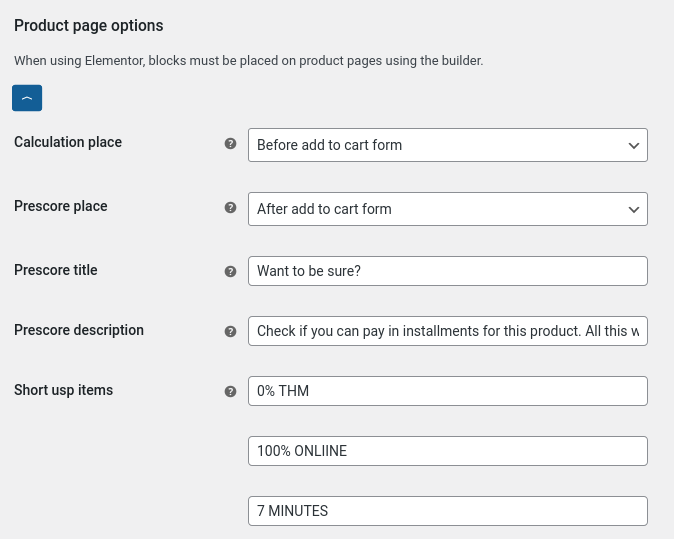Image resolution: width=674 pixels, height=539 pixels.
Task: Click help icon next to Prescore place
Action: coord(231,208)
